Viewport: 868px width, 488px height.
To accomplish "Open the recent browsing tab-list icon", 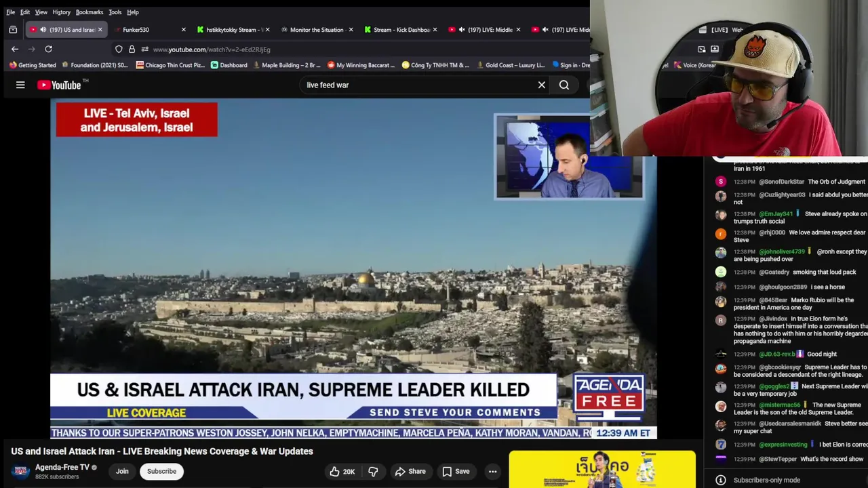I will [13, 30].
